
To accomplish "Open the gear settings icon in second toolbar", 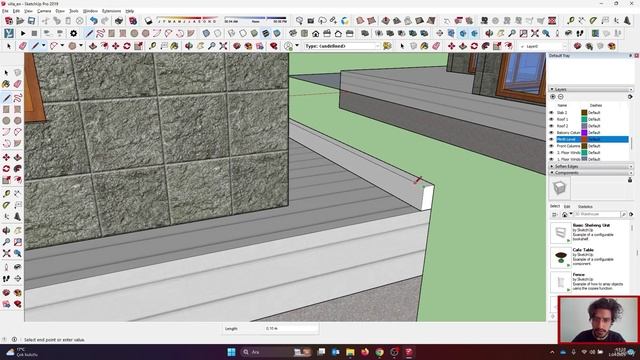I will click(x=73, y=33).
